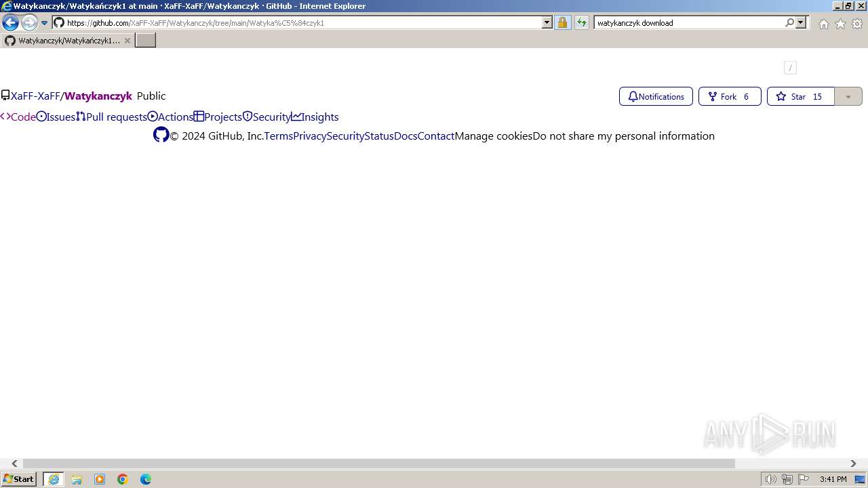
Task: Open the Watykanczyk repository name link
Action: (x=98, y=96)
